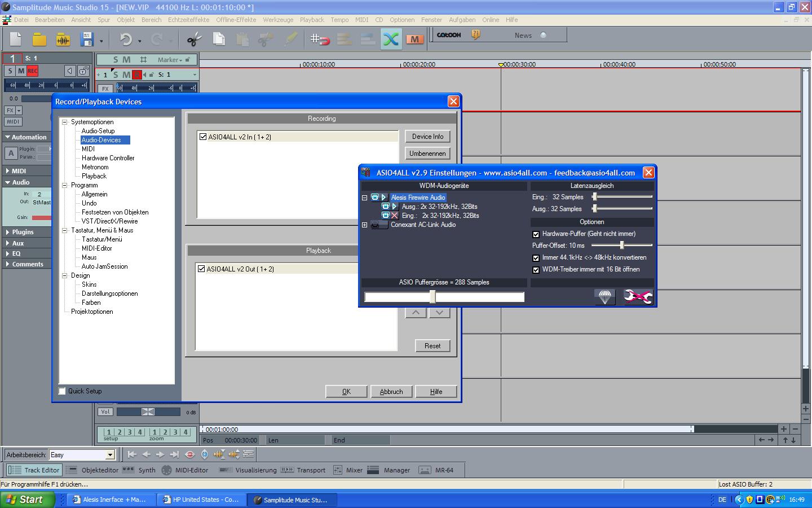Open the MIDI-Editor icon
The height and width of the screenshot is (508, 812).
pyautogui.click(x=166, y=470)
